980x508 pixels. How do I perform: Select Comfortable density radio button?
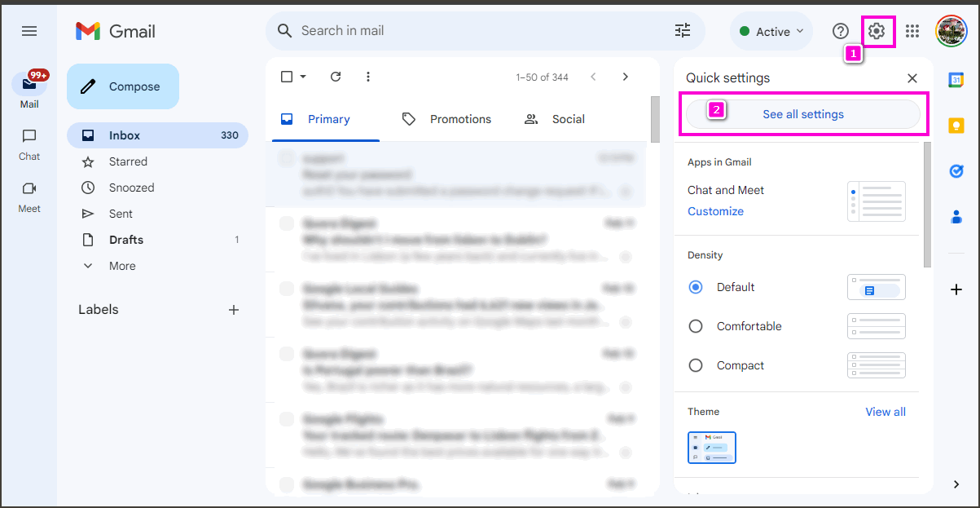coord(696,326)
